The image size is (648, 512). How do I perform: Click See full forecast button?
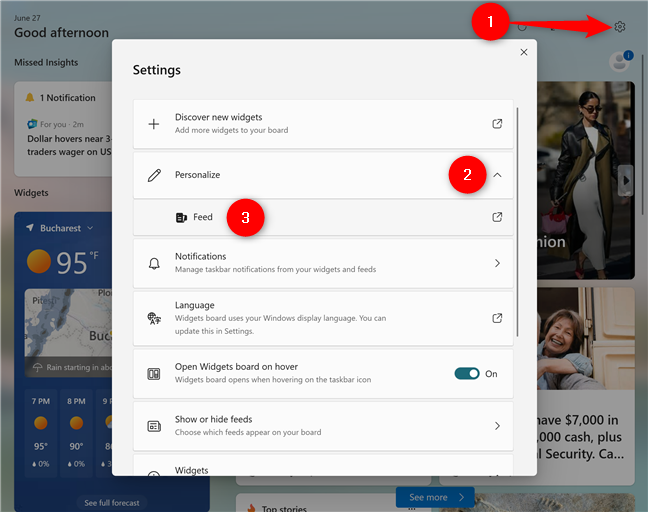tap(112, 502)
